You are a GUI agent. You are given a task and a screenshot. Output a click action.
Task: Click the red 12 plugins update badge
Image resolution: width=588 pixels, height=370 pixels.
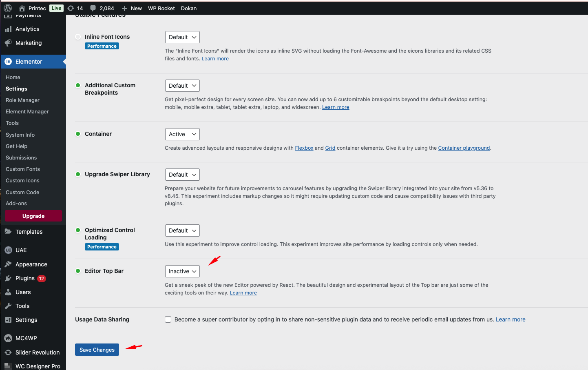click(x=42, y=279)
